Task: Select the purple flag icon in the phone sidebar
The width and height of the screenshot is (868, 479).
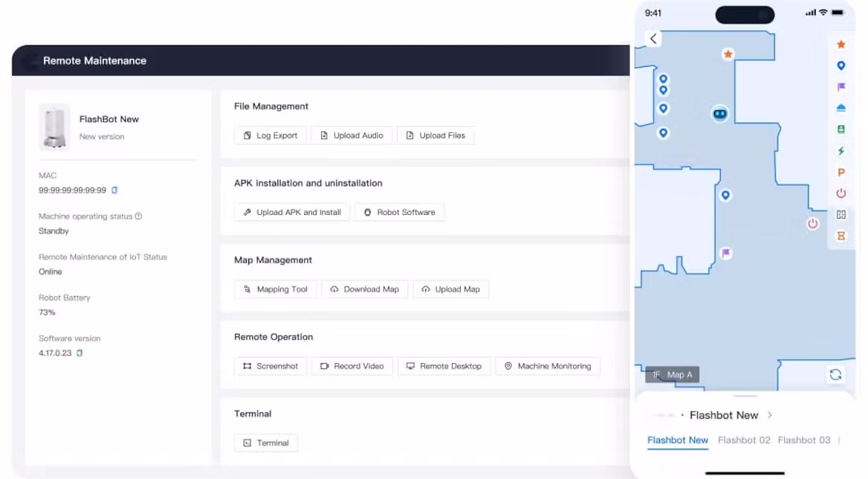Action: 841,87
